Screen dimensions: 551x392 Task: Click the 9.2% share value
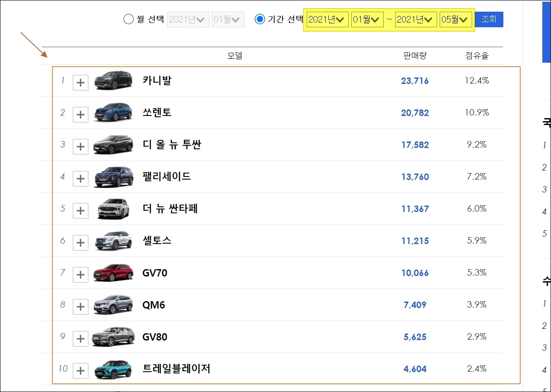click(x=477, y=145)
